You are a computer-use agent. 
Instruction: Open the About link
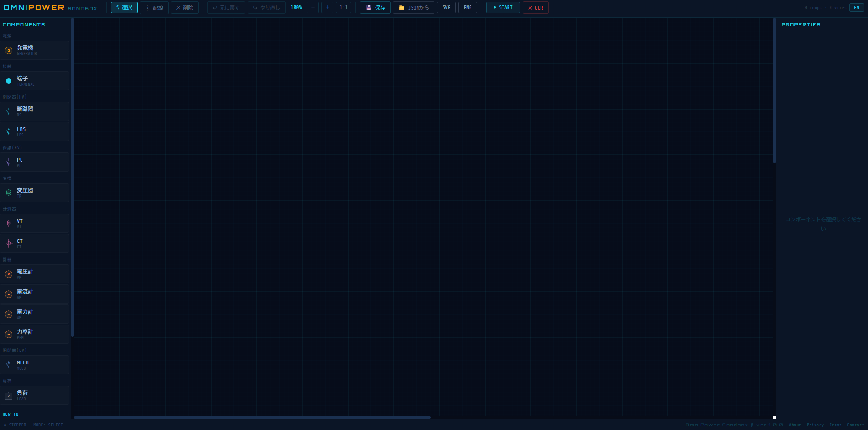click(795, 425)
